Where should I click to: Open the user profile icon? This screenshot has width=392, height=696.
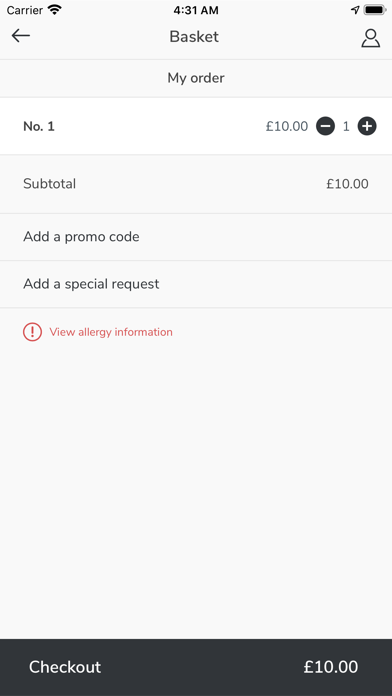point(370,38)
